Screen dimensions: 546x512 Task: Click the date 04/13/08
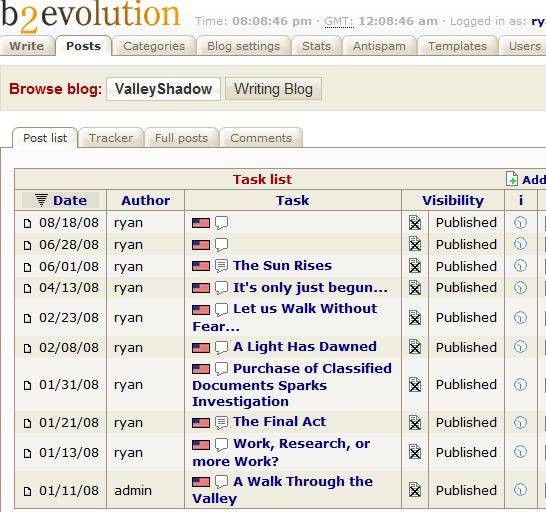click(x=69, y=288)
